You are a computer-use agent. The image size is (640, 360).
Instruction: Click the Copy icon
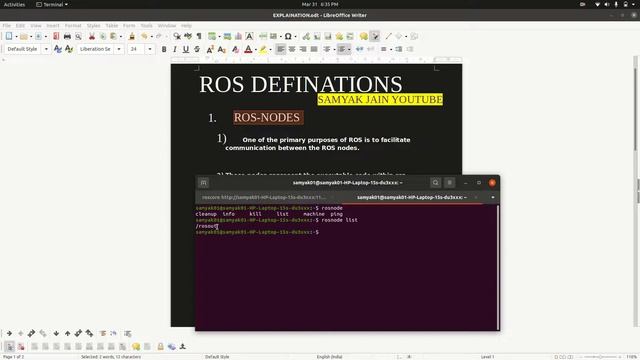103,36
